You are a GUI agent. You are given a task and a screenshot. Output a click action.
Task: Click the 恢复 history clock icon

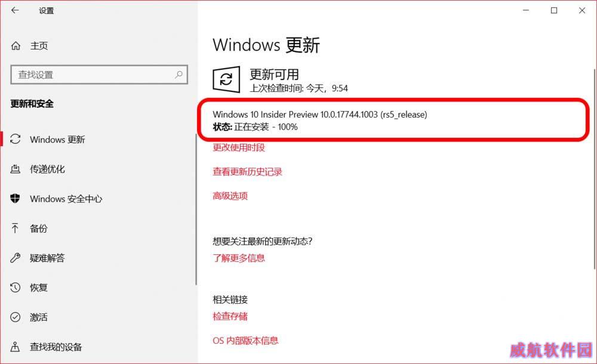pyautogui.click(x=16, y=288)
